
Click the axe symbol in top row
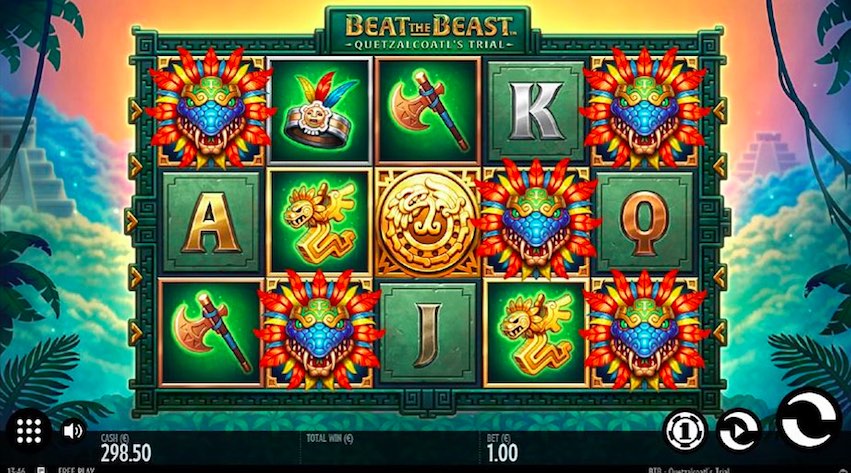[x=427, y=111]
